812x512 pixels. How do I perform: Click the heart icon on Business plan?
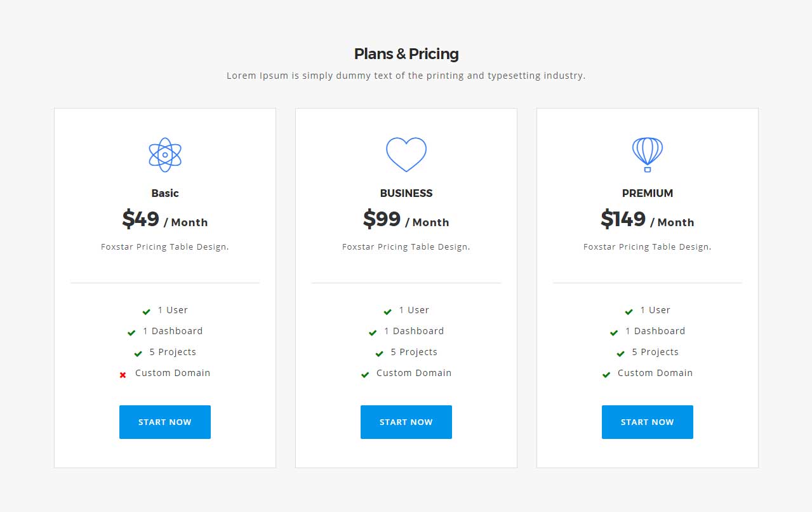(406, 154)
